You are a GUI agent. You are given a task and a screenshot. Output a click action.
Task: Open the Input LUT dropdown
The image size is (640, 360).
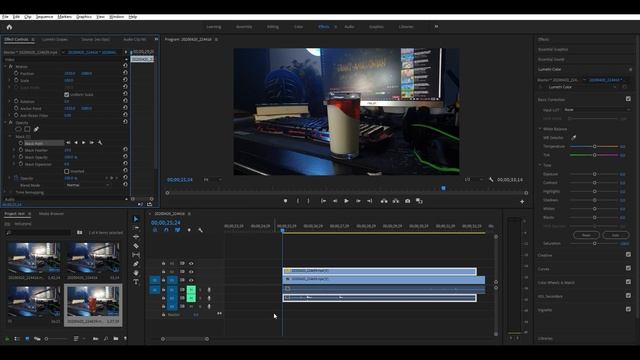point(597,110)
